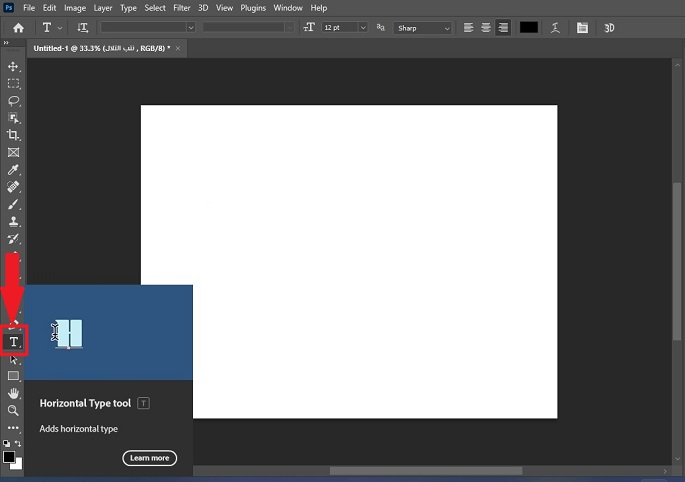The width and height of the screenshot is (685, 482).
Task: Open the Plugins menu
Action: point(253,8)
